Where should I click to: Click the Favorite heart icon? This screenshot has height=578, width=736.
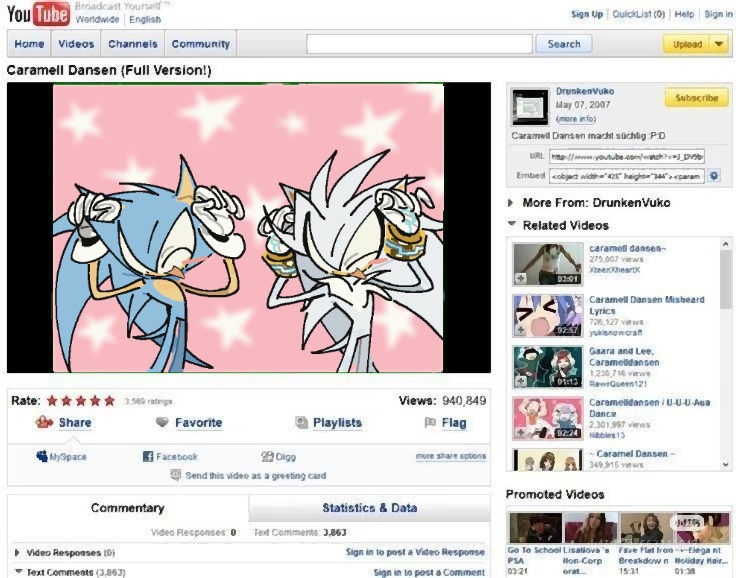[x=162, y=422]
